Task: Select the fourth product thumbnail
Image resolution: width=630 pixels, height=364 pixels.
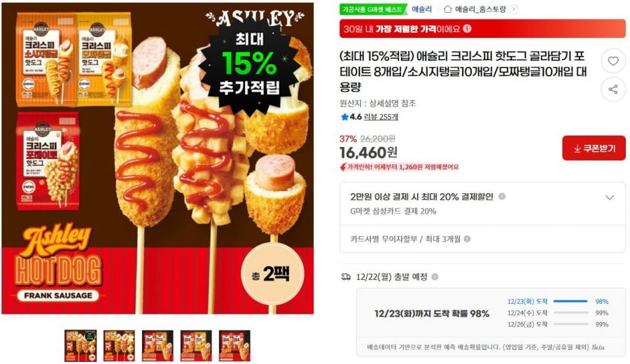Action: [x=196, y=346]
